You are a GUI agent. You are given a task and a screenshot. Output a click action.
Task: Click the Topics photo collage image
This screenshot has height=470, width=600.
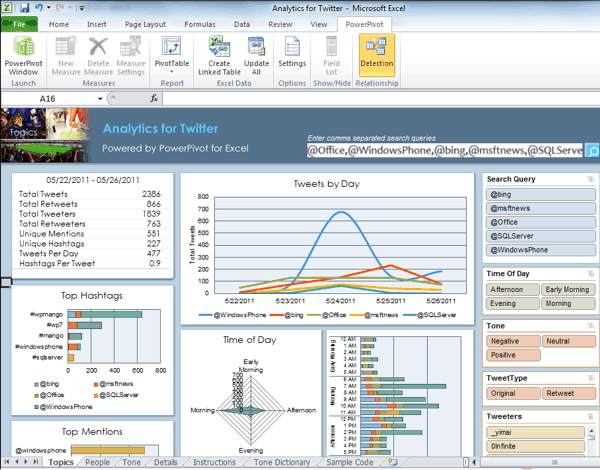[44, 135]
